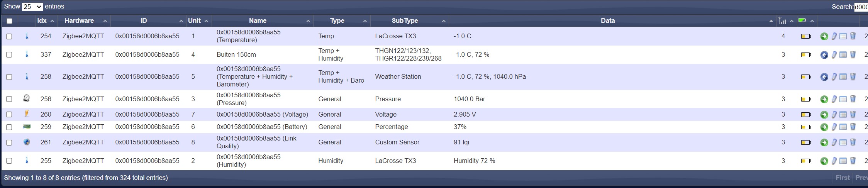
Task: Sort the table by Name column
Action: (x=258, y=21)
